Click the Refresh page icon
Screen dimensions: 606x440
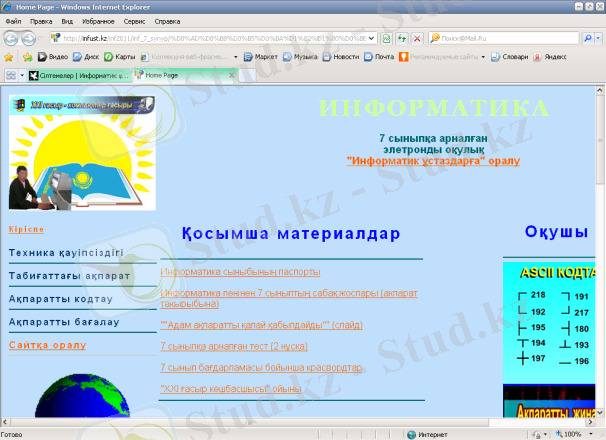tap(402, 38)
